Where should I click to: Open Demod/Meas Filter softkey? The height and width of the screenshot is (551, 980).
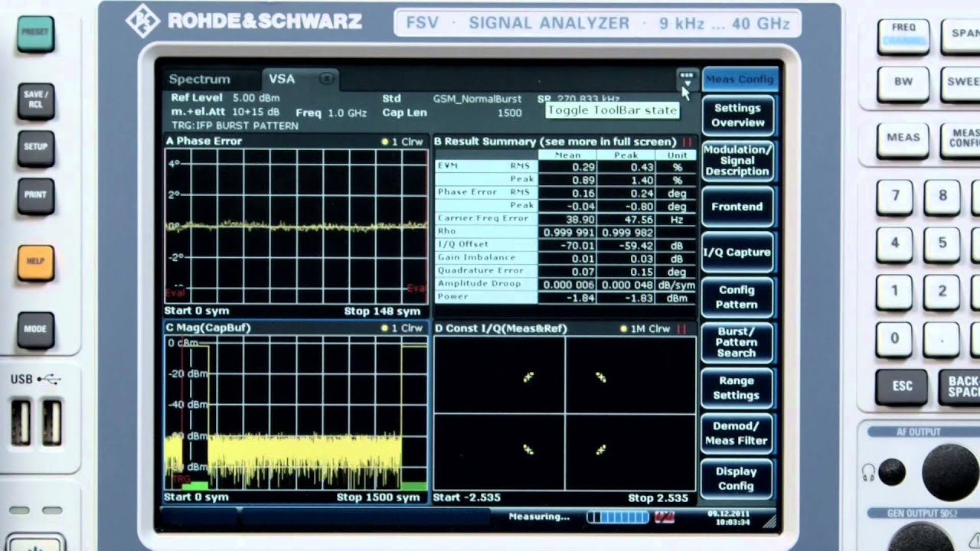[x=737, y=433]
